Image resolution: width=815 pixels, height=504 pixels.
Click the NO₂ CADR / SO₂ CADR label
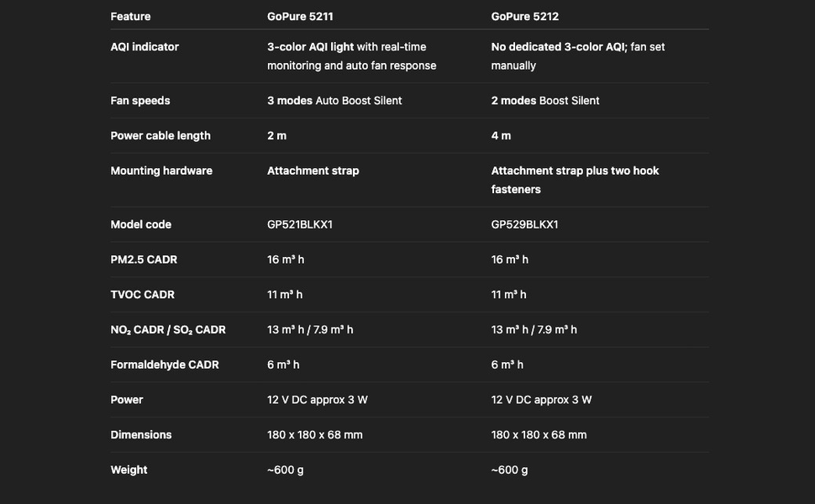168,330
